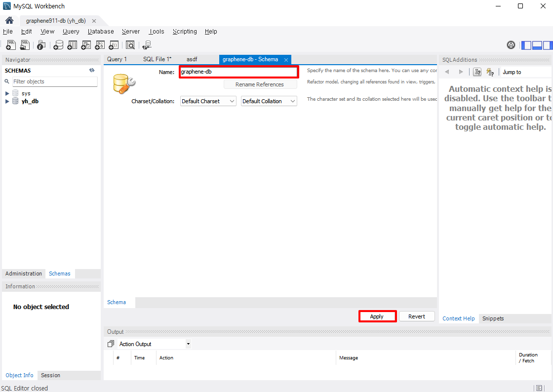Open the Server menu

pyautogui.click(x=131, y=32)
